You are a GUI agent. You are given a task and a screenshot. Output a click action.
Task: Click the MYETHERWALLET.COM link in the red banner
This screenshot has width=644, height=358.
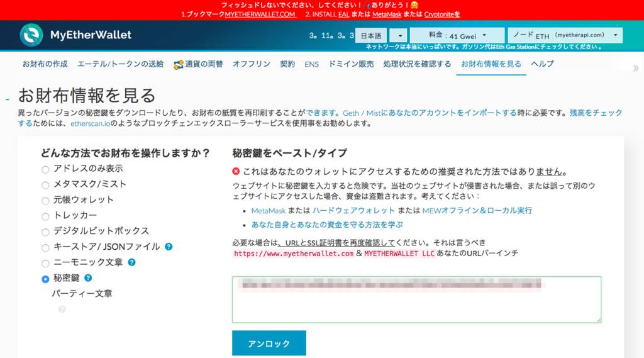pyautogui.click(x=260, y=14)
